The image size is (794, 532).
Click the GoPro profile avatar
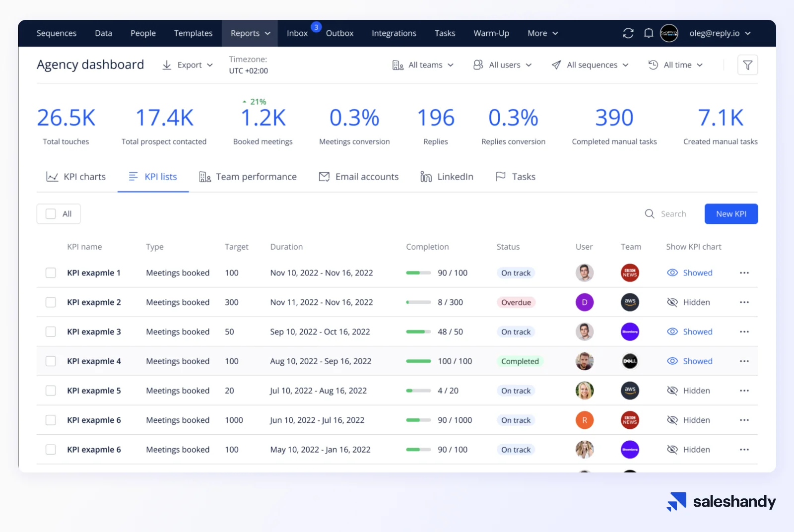point(669,33)
